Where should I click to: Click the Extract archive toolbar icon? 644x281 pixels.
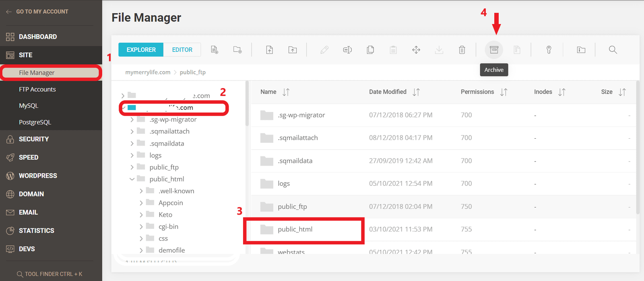[x=517, y=50]
